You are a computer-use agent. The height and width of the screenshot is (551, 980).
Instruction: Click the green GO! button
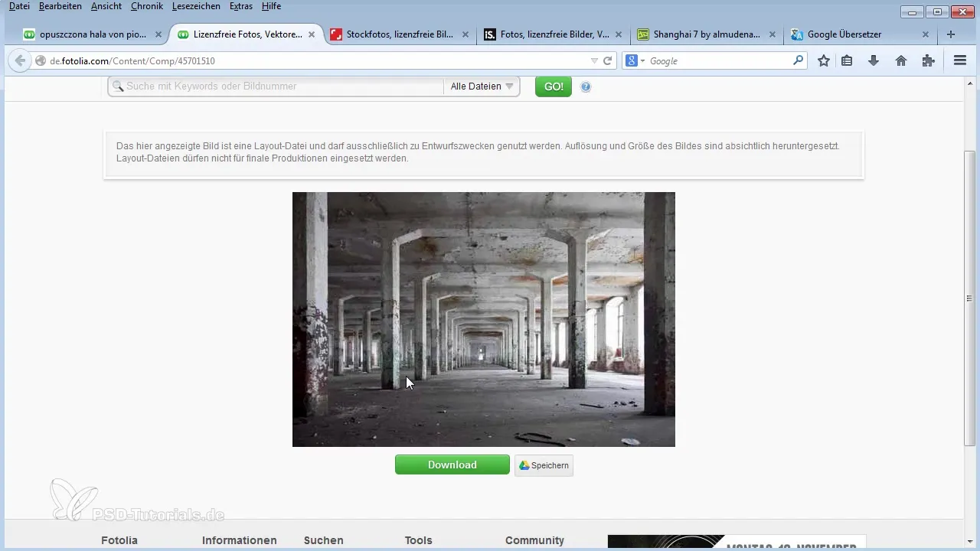click(554, 86)
